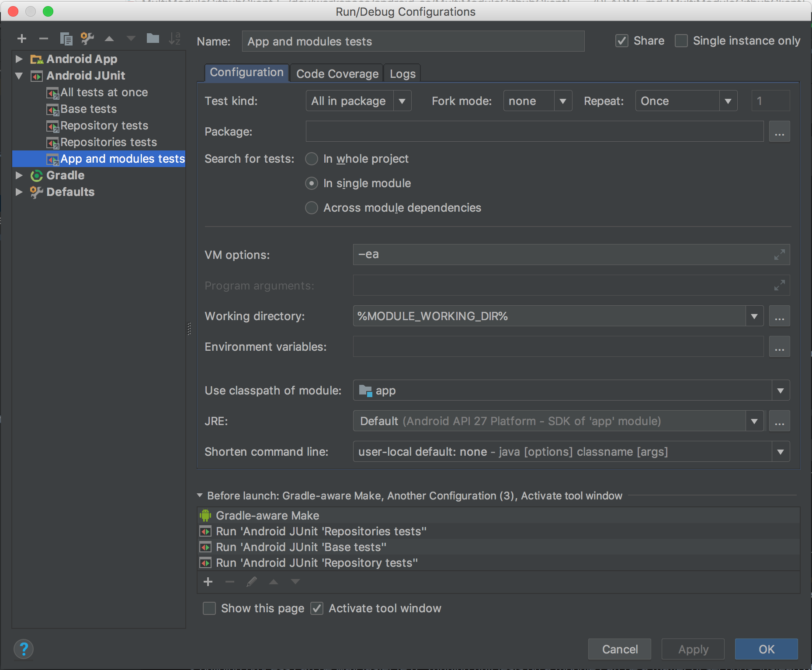Add a before launch task
The height and width of the screenshot is (670, 812).
click(208, 582)
